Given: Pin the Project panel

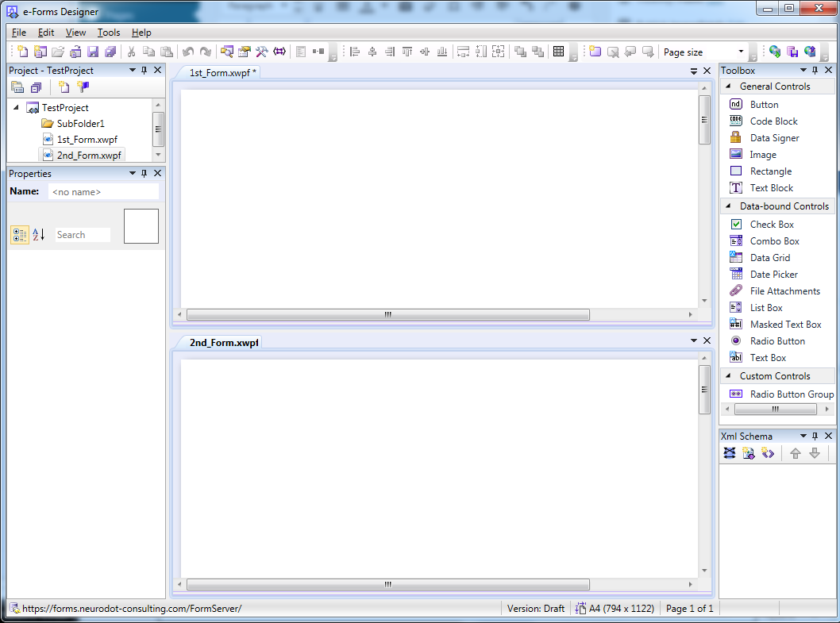Looking at the screenshot, I should (x=144, y=70).
